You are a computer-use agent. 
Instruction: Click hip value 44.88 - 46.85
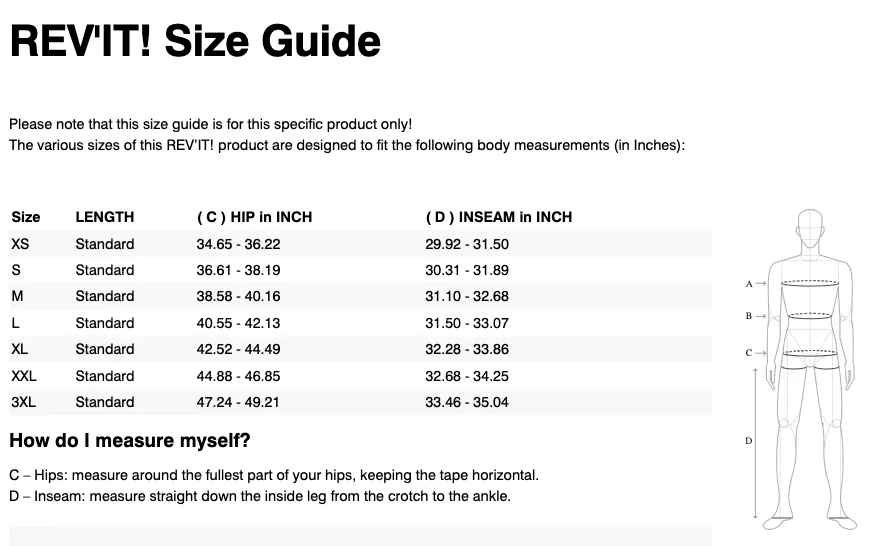point(239,376)
